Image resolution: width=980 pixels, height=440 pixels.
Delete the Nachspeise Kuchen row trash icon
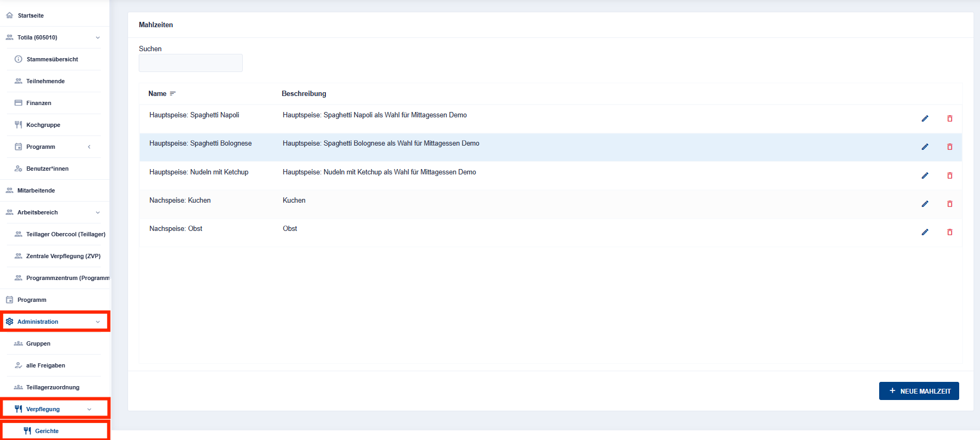click(950, 204)
